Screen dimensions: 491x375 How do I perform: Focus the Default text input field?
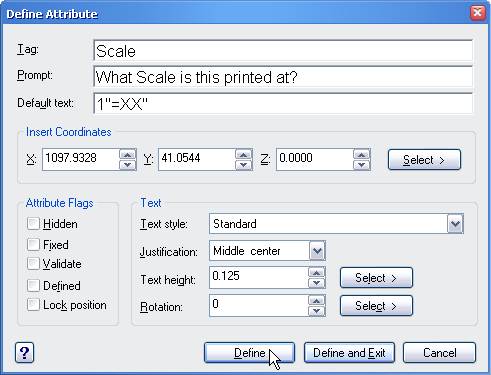click(x=283, y=104)
